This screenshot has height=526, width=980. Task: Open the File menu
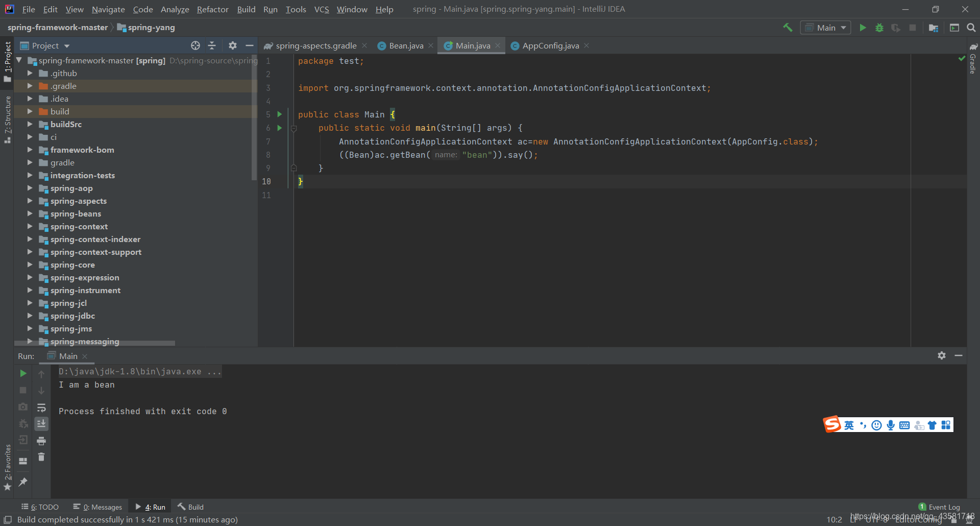click(29, 9)
